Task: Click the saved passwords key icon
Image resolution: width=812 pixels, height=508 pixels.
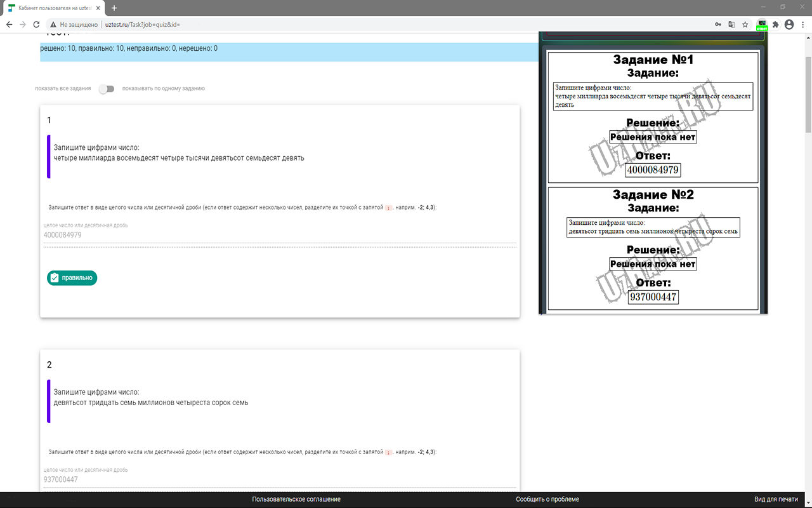Action: click(x=718, y=25)
